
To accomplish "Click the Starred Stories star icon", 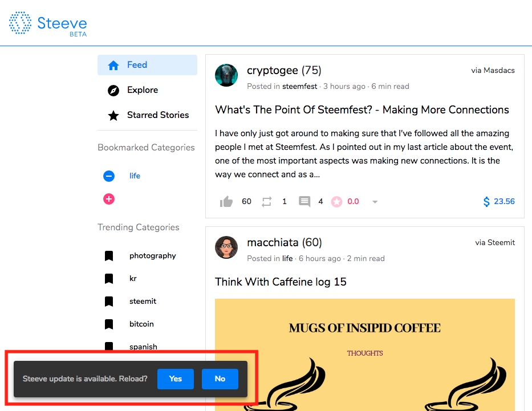I will point(113,116).
